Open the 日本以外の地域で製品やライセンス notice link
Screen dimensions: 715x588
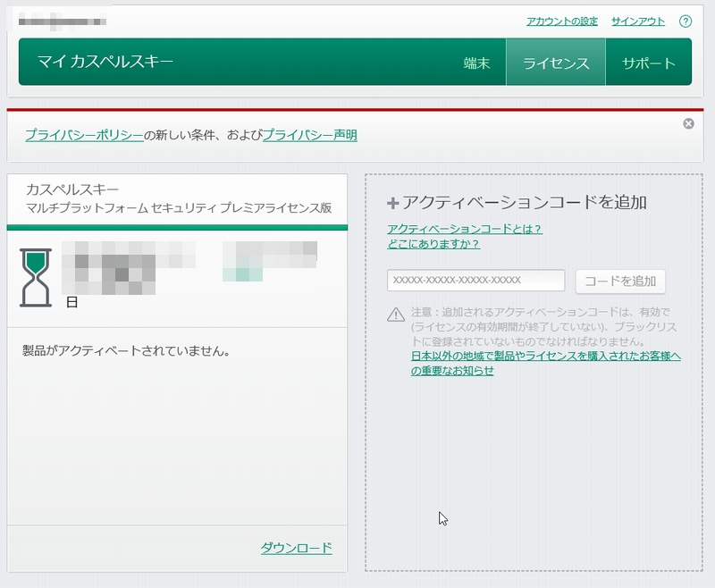[x=546, y=363]
